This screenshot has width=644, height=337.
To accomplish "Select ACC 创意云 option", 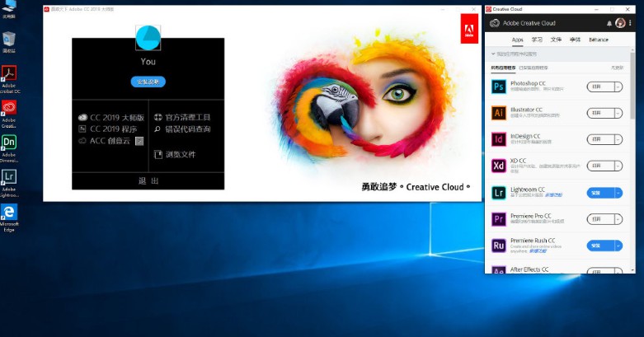I will point(105,141).
